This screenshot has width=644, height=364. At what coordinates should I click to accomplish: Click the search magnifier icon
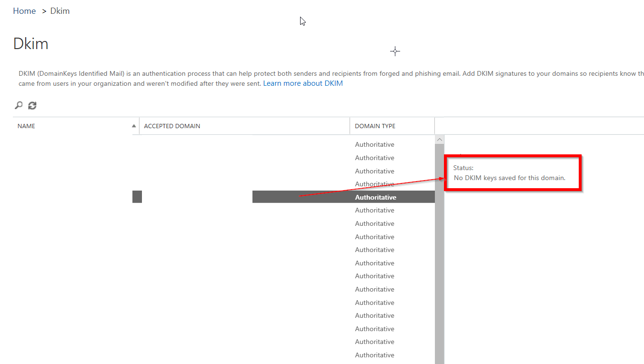tap(19, 105)
